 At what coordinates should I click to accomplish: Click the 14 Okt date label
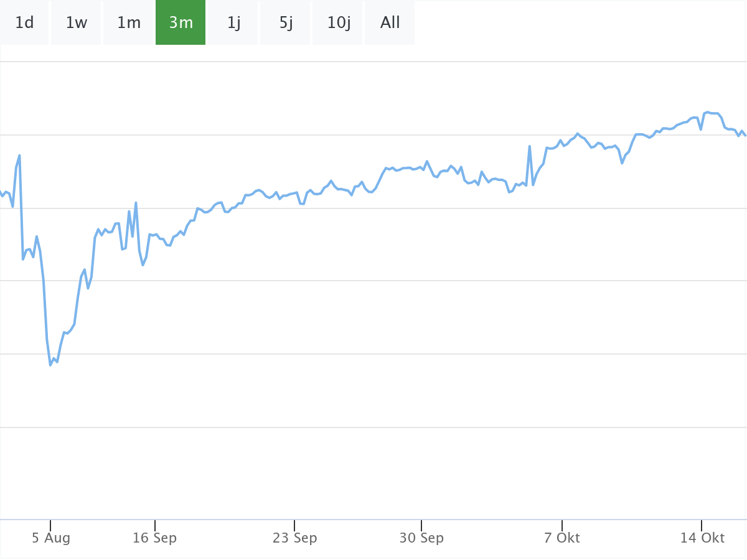coord(702,538)
